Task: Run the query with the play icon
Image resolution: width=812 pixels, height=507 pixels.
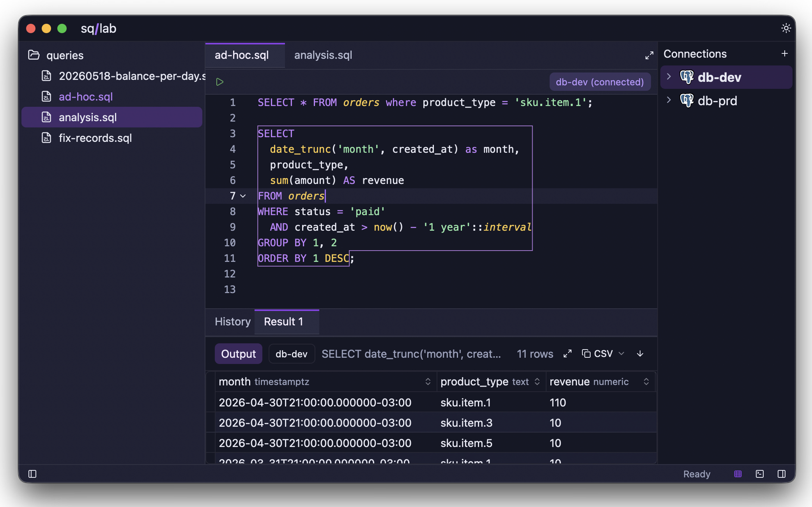Action: 220,82
